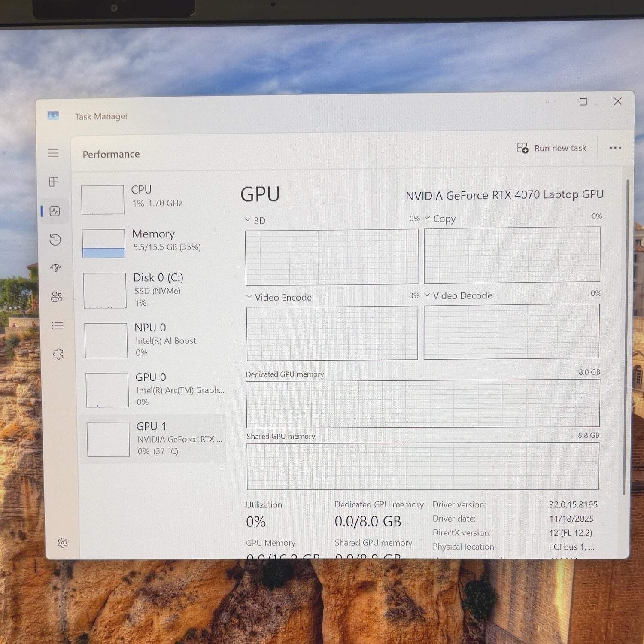This screenshot has width=644, height=644.
Task: Click driver version 32.0.15.8195
Action: [573, 504]
